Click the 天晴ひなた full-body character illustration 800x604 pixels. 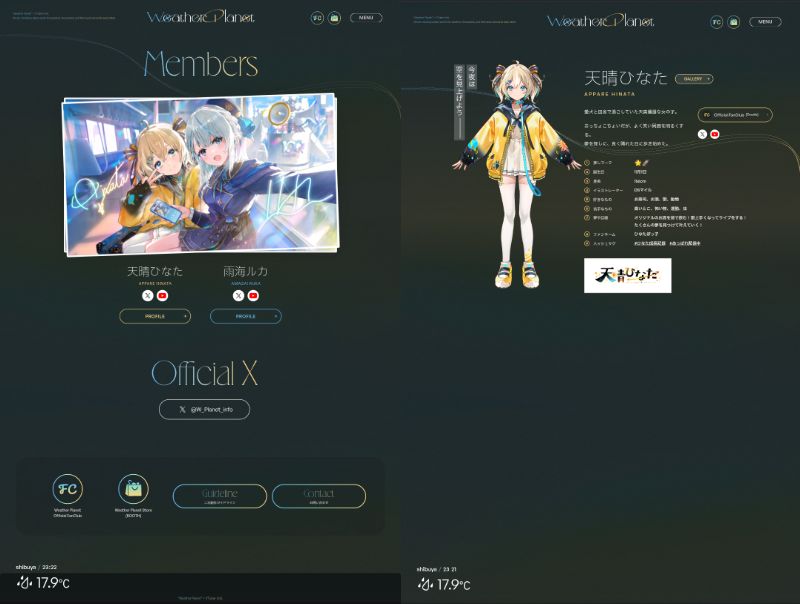517,175
